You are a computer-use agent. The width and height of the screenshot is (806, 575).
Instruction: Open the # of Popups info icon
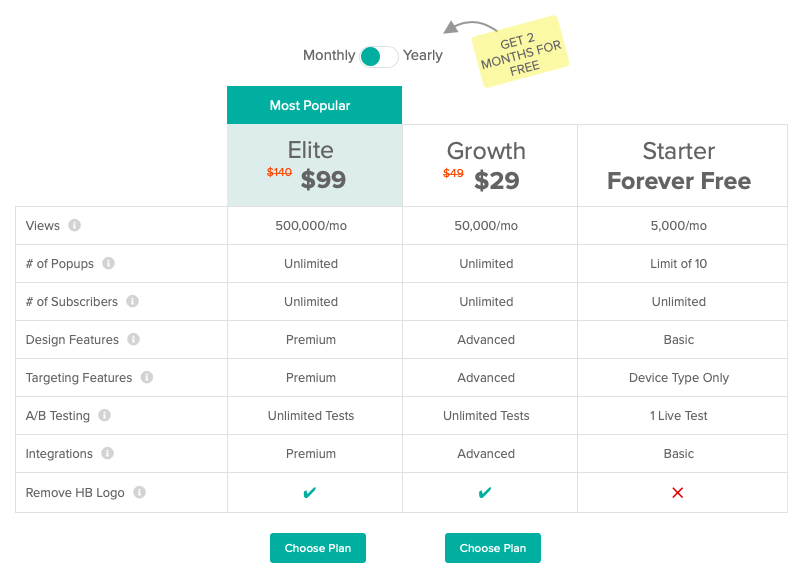pyautogui.click(x=108, y=263)
